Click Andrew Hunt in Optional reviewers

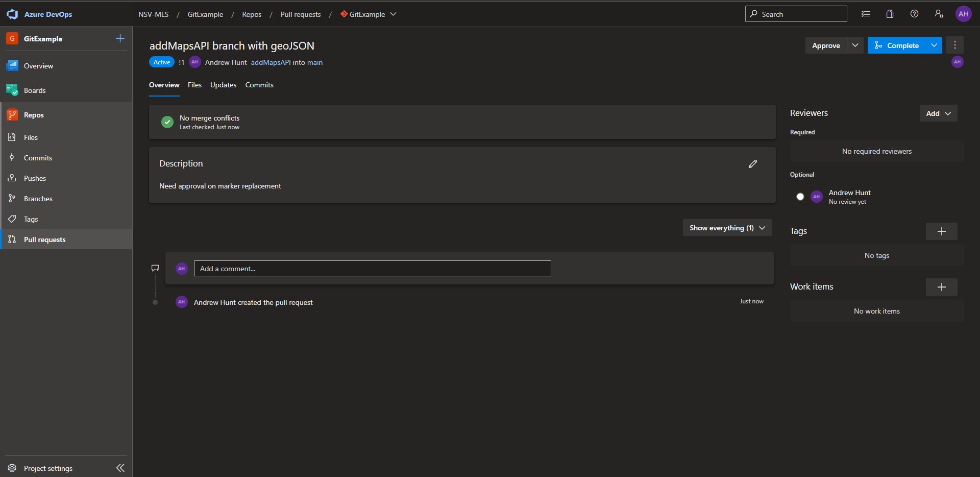pos(849,193)
